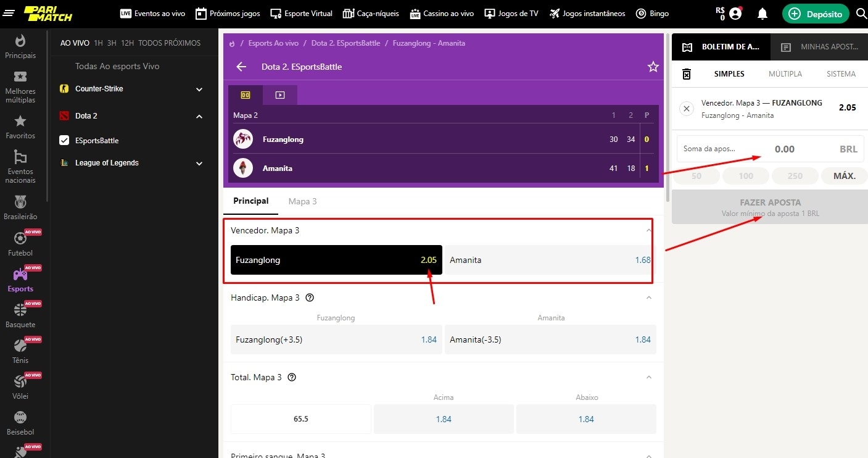Uncheck the ESportsBattle checkbox
The height and width of the screenshot is (458, 868).
point(64,141)
